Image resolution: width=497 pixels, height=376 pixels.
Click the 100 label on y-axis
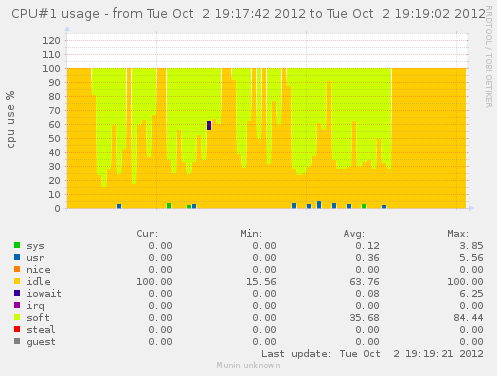pyautogui.click(x=51, y=69)
